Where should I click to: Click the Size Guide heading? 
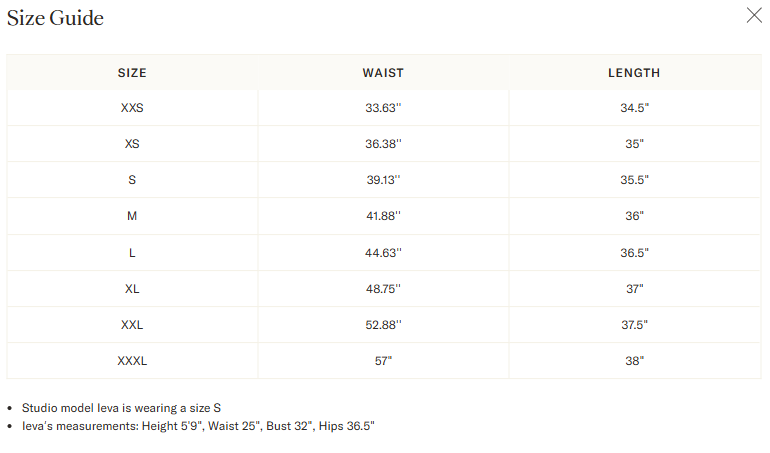[55, 18]
